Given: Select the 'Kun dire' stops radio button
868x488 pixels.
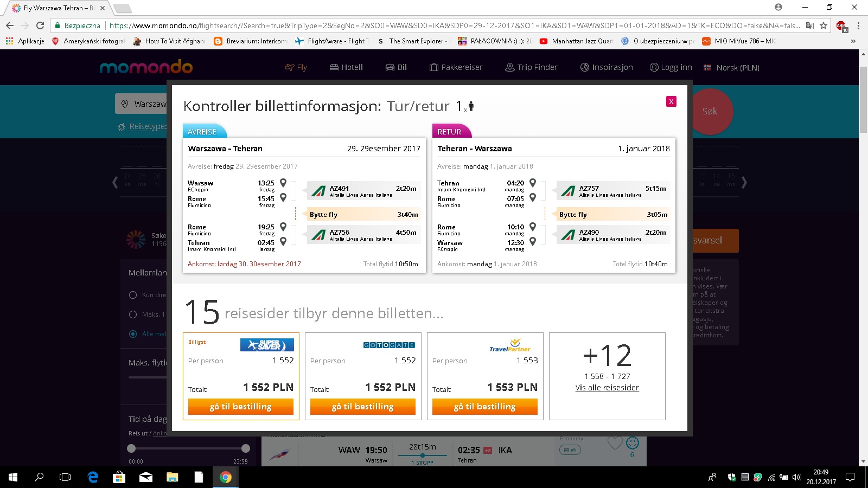Looking at the screenshot, I should click(x=133, y=295).
